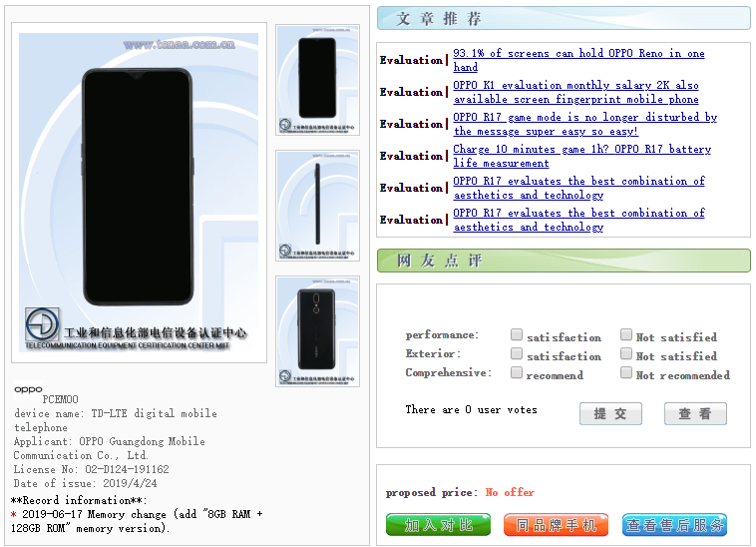The width and height of the screenshot is (756, 547).
Task: Check performance satisfaction checkbox
Action: point(517,335)
